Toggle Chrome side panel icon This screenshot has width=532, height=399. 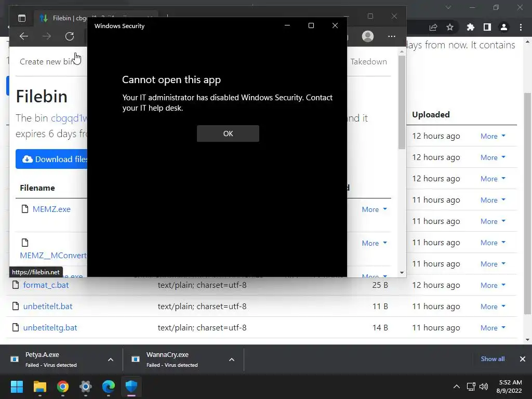(x=487, y=27)
